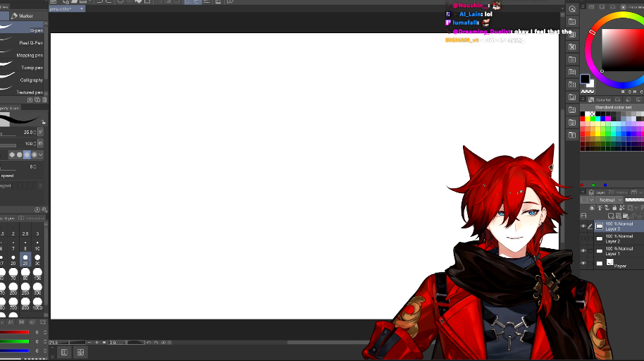Choose the Real G-Pen brush

pos(22,42)
